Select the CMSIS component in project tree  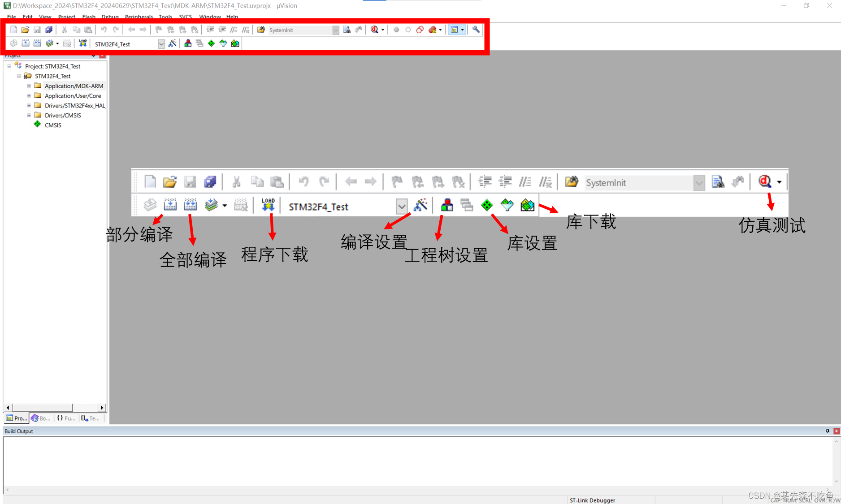click(x=53, y=125)
